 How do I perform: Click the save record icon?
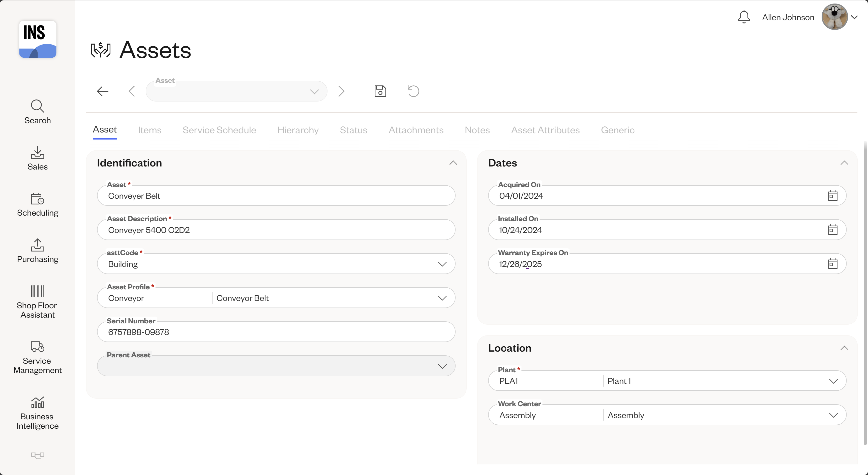(380, 91)
